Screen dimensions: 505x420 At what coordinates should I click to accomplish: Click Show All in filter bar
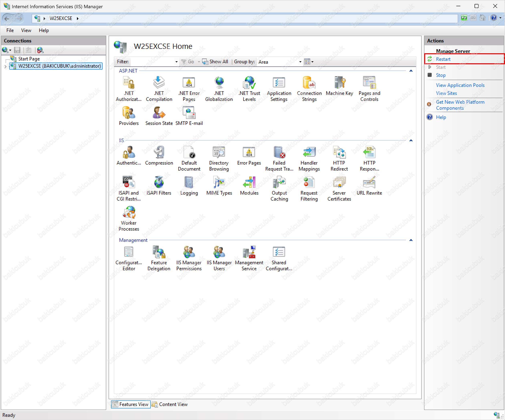(x=215, y=62)
